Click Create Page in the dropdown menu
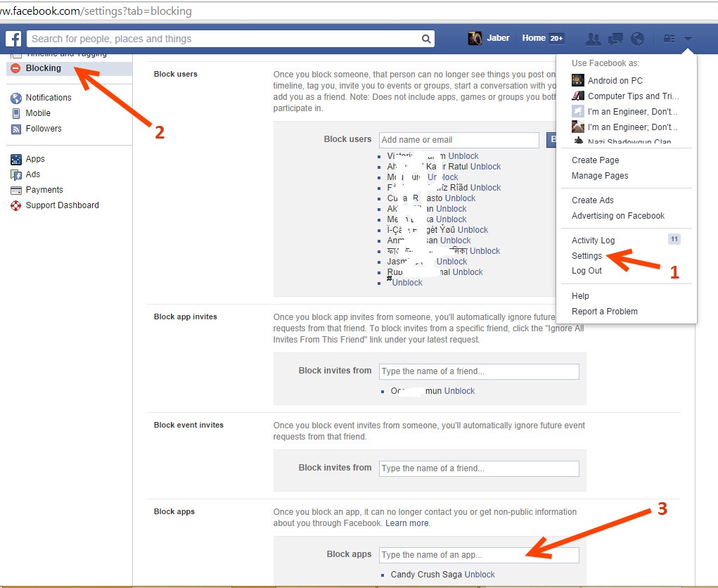 pyautogui.click(x=595, y=160)
